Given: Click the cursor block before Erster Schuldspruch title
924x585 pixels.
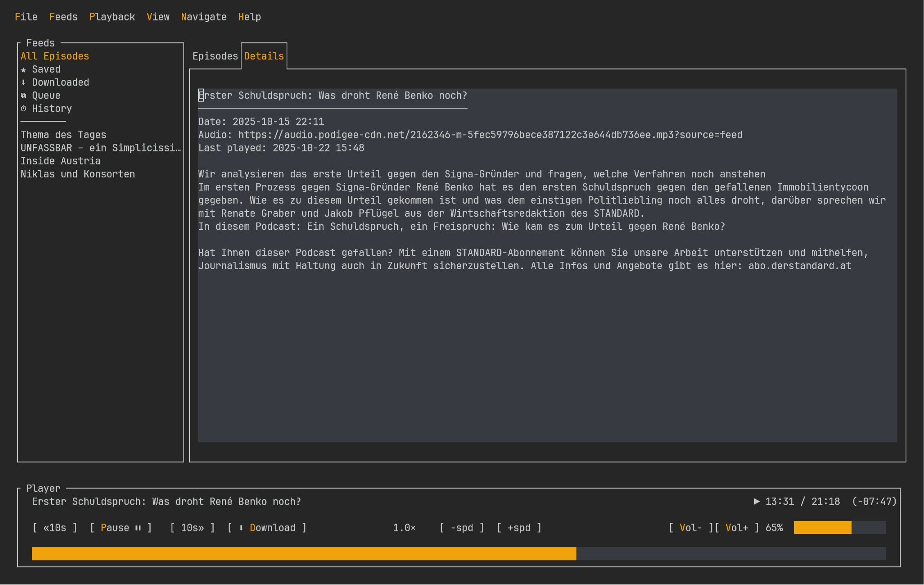Looking at the screenshot, I should pyautogui.click(x=201, y=95).
